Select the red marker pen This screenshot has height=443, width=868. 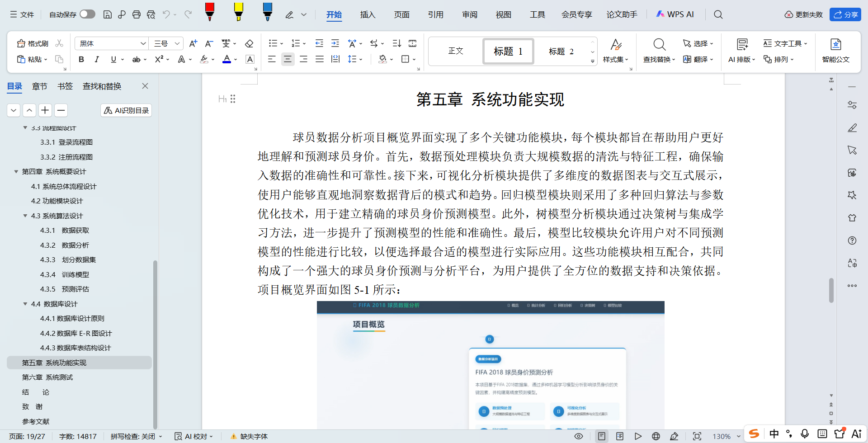[209, 12]
